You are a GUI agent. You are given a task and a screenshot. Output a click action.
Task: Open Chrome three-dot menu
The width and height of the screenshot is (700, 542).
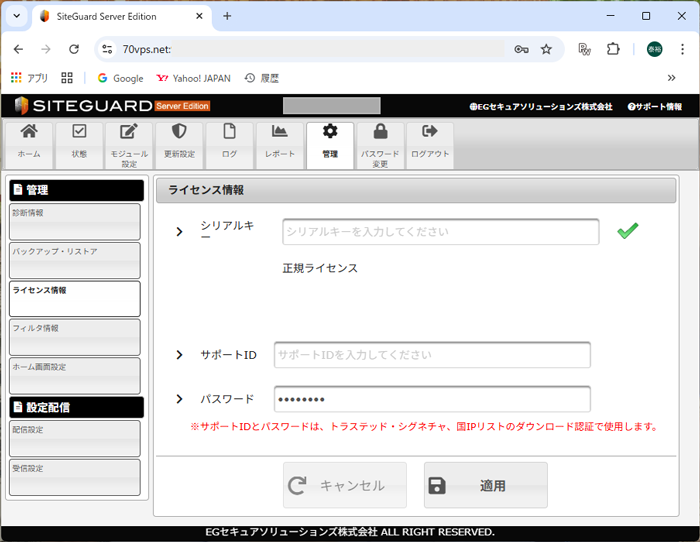[x=682, y=49]
